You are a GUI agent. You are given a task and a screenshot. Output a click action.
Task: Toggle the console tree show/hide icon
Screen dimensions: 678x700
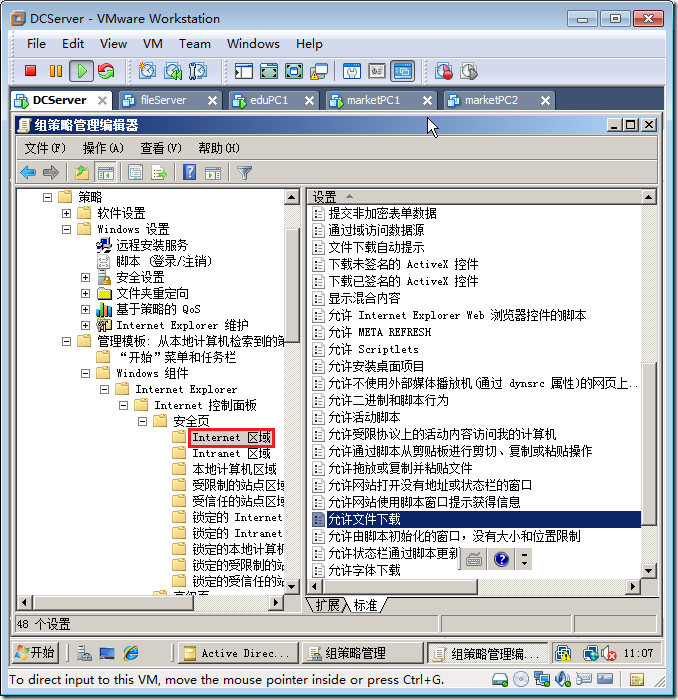(x=106, y=172)
